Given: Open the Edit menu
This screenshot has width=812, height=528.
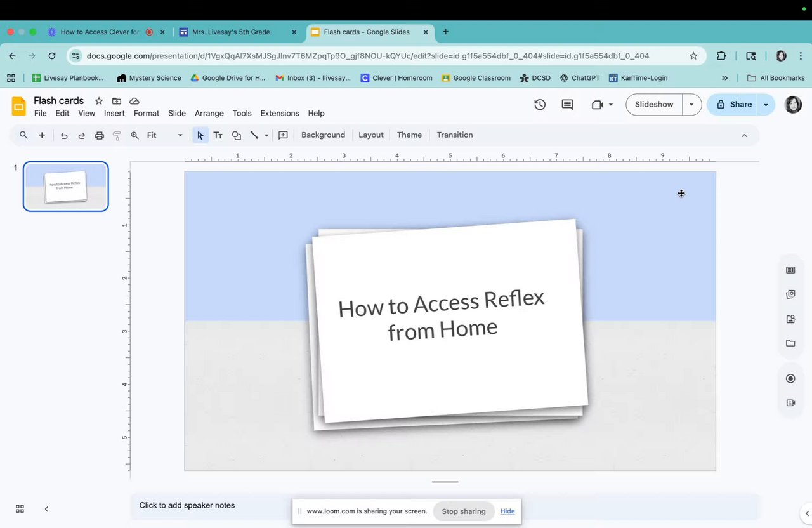Looking at the screenshot, I should [62, 114].
